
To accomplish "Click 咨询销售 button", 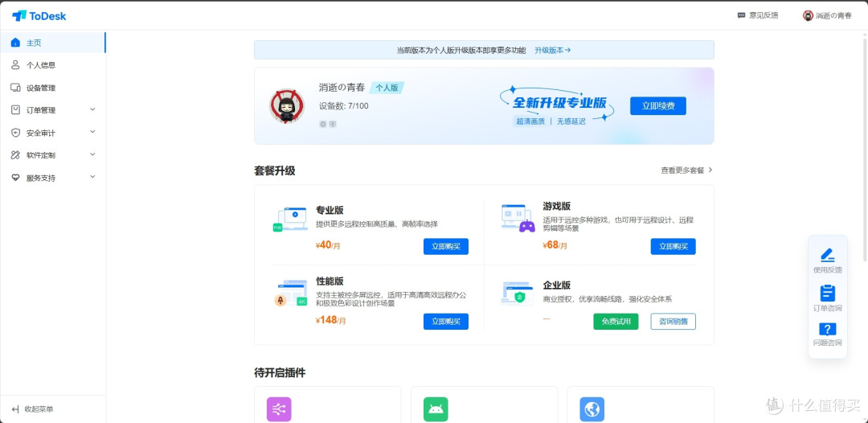I will click(673, 321).
